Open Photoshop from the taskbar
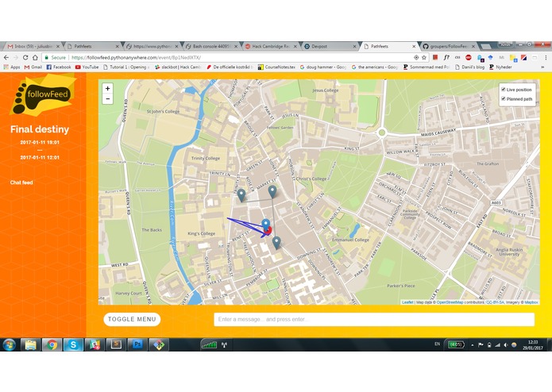 pyautogui.click(x=137, y=345)
